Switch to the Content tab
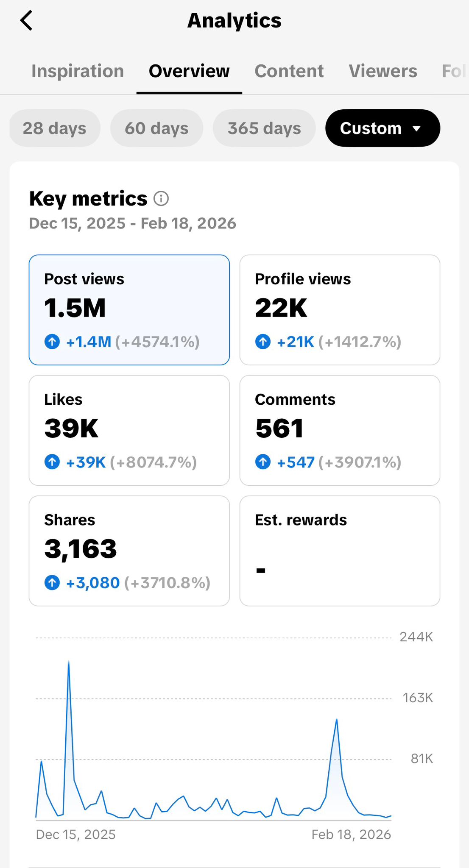 tap(289, 71)
